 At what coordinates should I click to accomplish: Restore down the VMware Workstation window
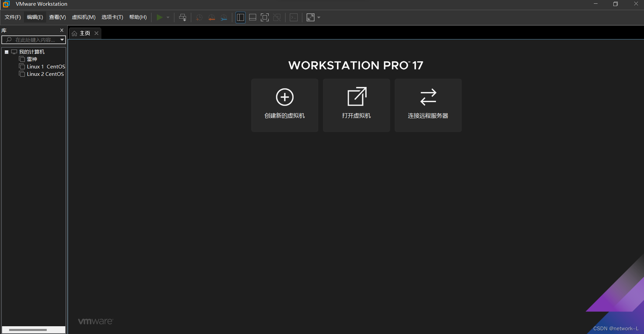click(615, 4)
